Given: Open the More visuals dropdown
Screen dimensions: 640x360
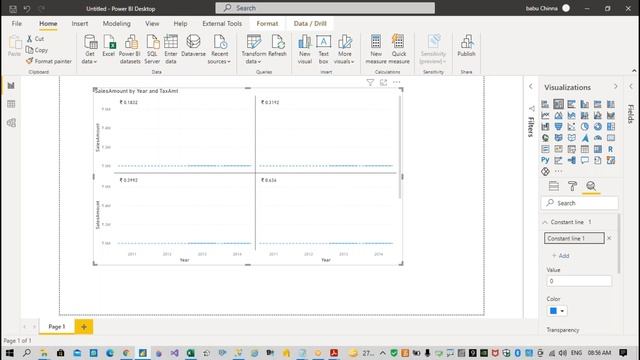Looking at the screenshot, I should click(344, 49).
